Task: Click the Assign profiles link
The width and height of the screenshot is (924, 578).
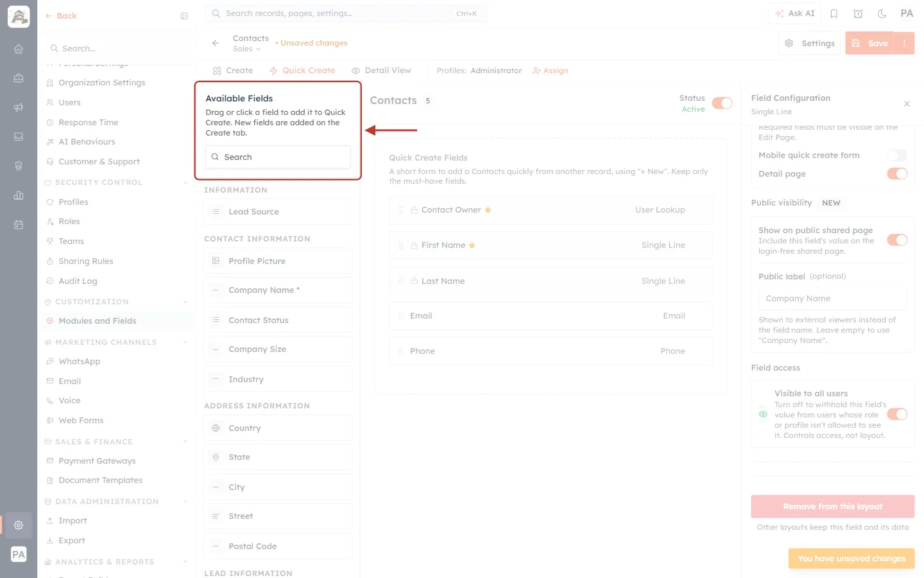Action: pyautogui.click(x=551, y=71)
